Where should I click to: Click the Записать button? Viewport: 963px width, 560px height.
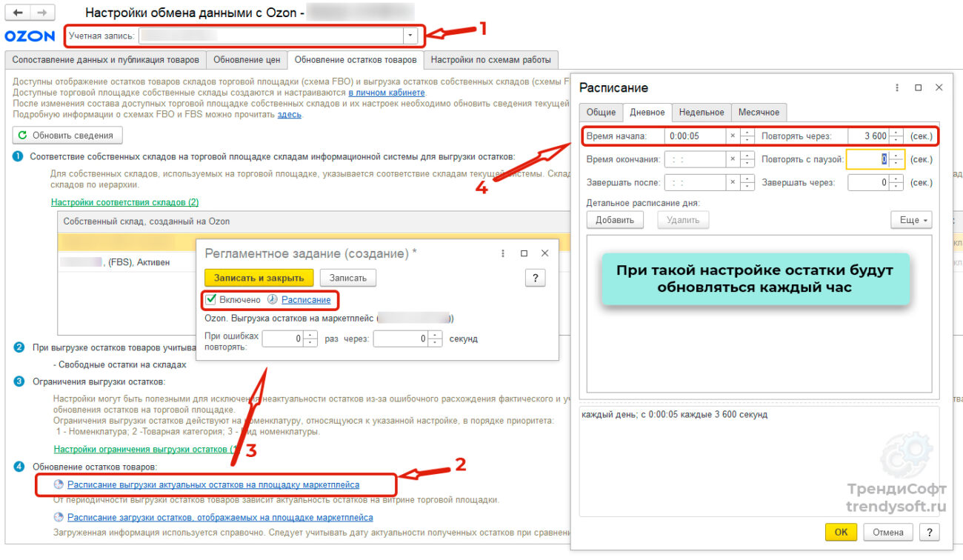click(x=347, y=278)
